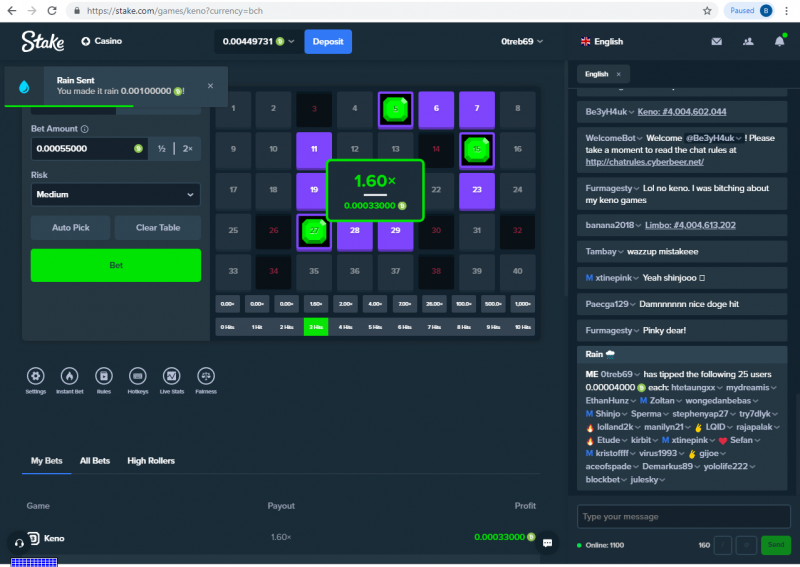800x567 pixels.
Task: Open Limbo #4,004,613,202 bet link
Action: point(690,225)
